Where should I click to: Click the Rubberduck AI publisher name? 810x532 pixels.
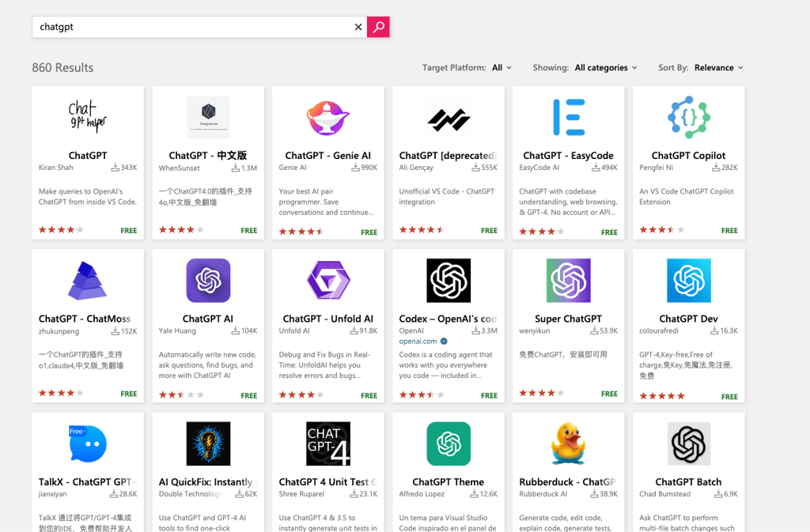[543, 494]
